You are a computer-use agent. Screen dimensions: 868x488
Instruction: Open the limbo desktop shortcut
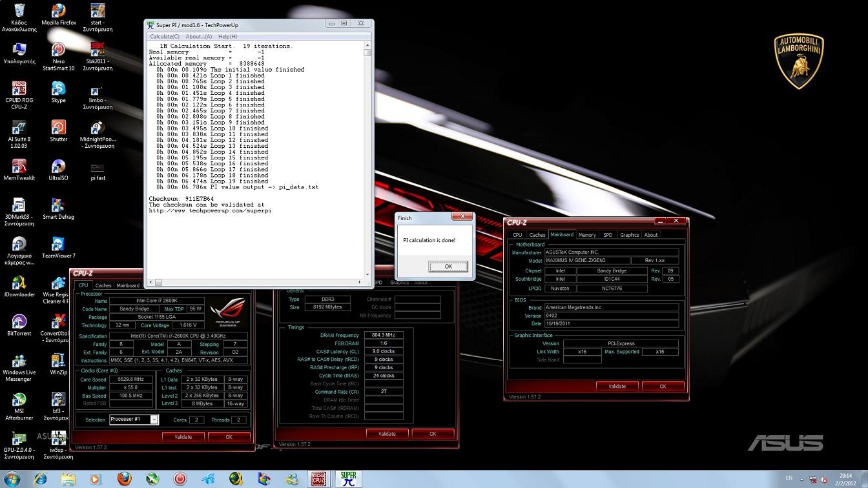tap(98, 96)
